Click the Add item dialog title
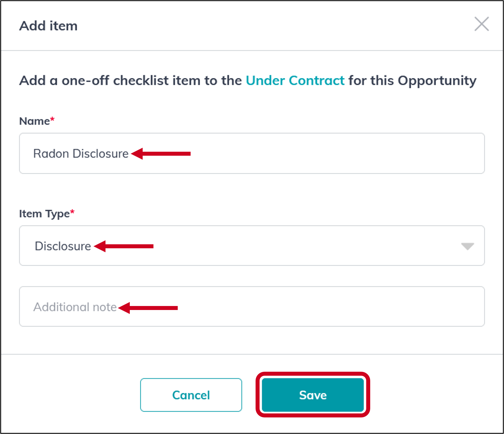The image size is (504, 434). tap(48, 26)
